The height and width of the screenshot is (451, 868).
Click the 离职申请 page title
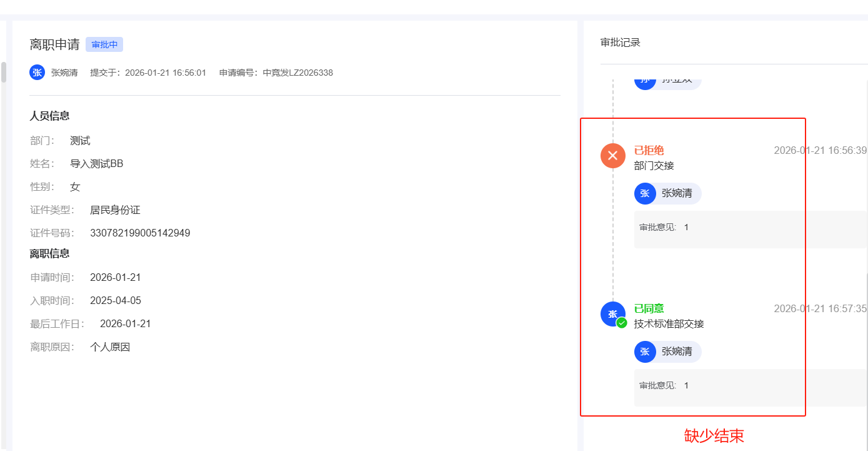click(x=55, y=44)
